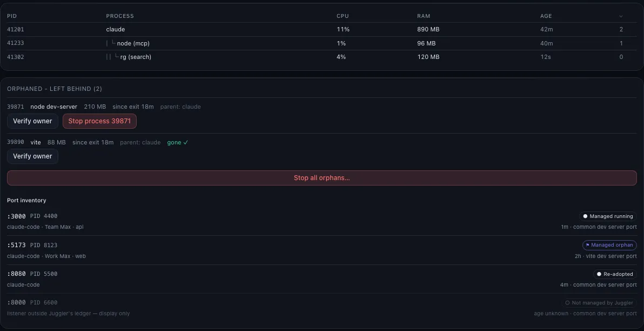This screenshot has height=331, width=644.
Task: Click the green gone ✓ status
Action: point(177,142)
